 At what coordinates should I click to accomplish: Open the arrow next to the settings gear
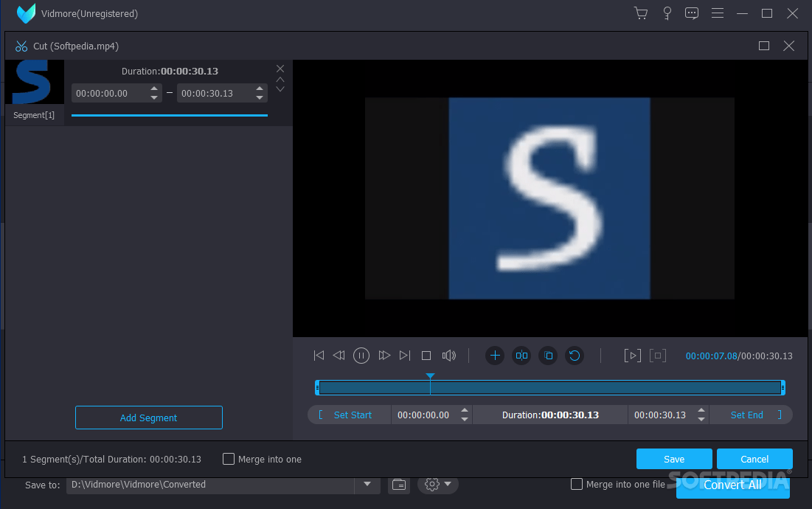[448, 485]
